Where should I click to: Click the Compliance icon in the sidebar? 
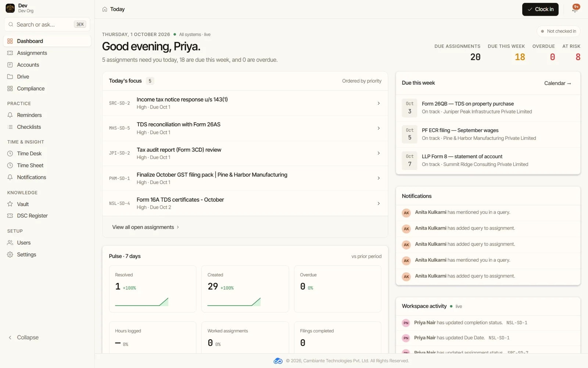[x=10, y=89]
